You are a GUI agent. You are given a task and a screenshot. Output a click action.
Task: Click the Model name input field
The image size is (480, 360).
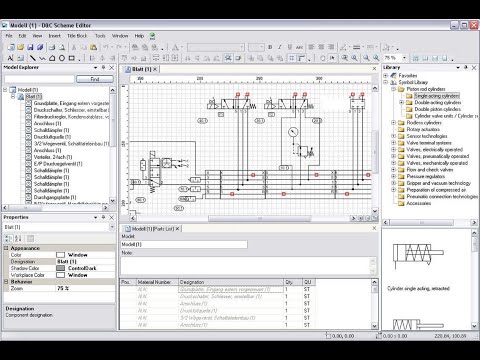click(184, 244)
